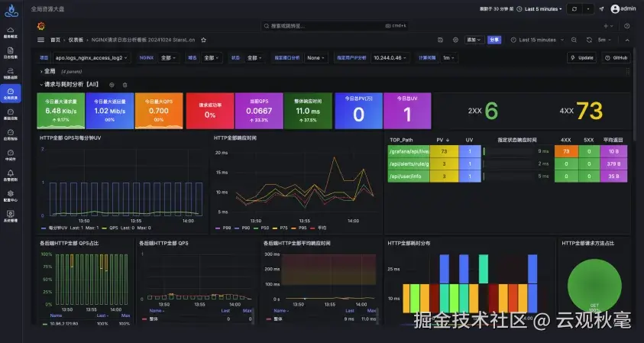The width and height of the screenshot is (644, 343).
Task: Click the row settings gear next to 请求与耗时分析
Action: click(112, 85)
